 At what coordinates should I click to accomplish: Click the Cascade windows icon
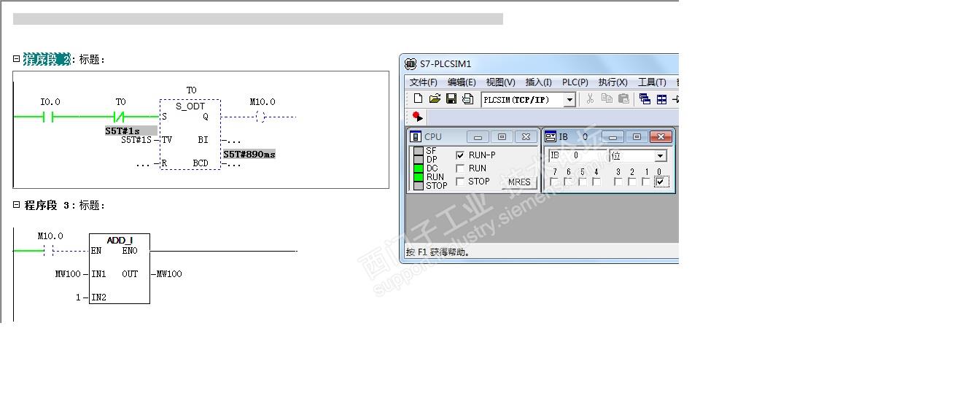[645, 99]
